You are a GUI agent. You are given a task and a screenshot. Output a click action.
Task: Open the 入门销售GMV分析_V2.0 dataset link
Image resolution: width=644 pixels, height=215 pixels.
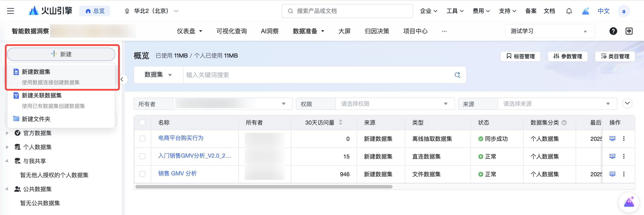point(194,156)
